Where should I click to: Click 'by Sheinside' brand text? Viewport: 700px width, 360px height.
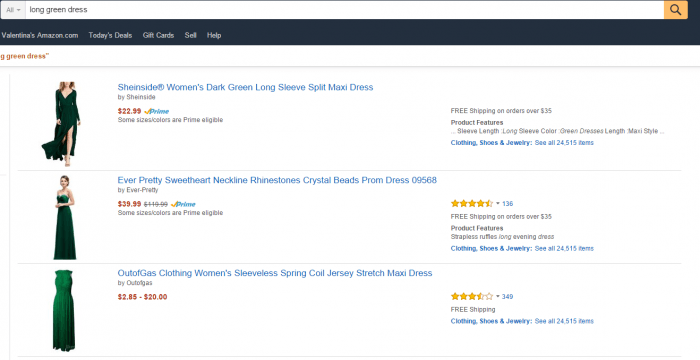tap(137, 97)
